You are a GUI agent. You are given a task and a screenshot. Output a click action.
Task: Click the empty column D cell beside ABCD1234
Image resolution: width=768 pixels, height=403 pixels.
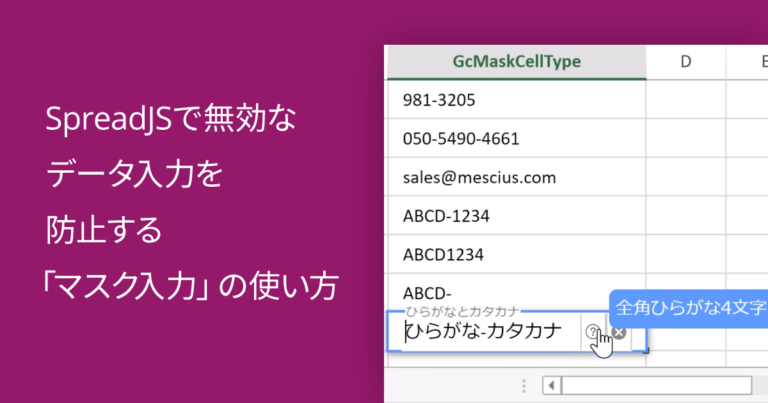(686, 254)
